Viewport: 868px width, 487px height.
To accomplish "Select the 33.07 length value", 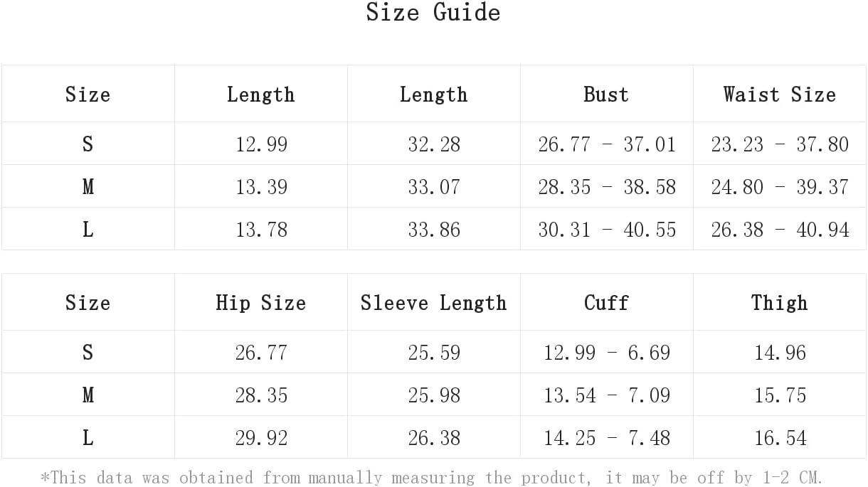I will tap(434, 187).
